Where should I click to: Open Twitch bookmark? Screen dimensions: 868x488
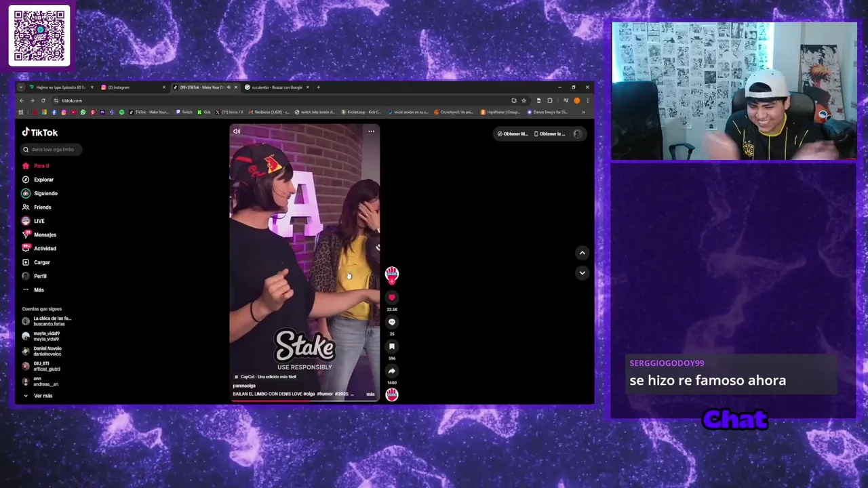click(x=184, y=112)
